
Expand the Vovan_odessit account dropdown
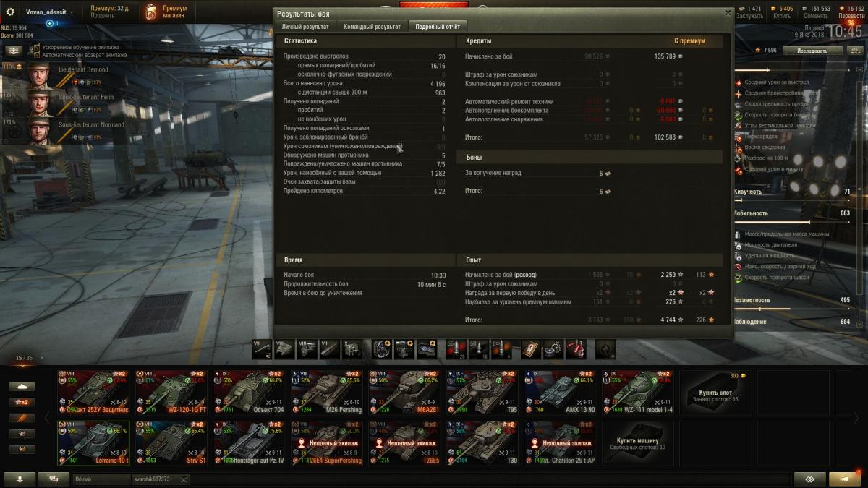point(48,12)
